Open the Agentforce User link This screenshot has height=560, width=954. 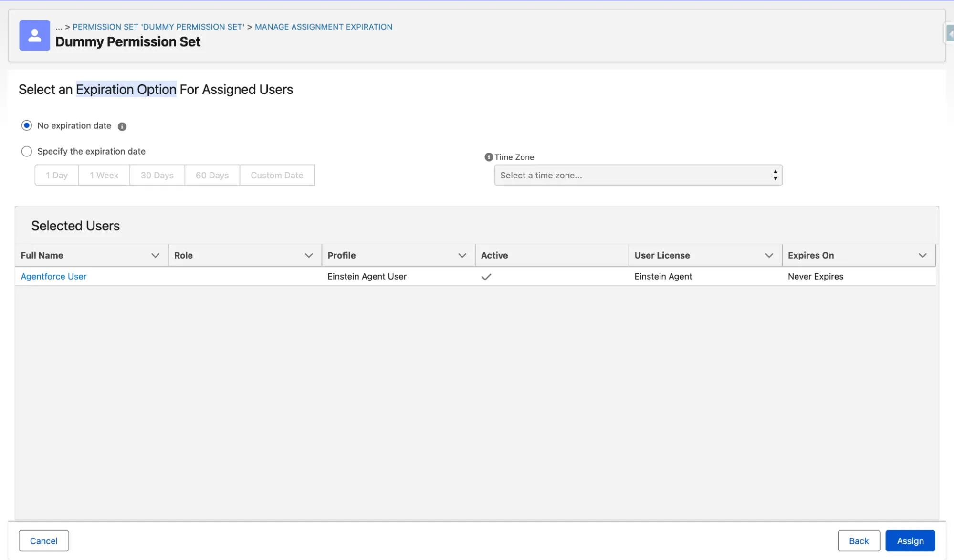click(53, 276)
